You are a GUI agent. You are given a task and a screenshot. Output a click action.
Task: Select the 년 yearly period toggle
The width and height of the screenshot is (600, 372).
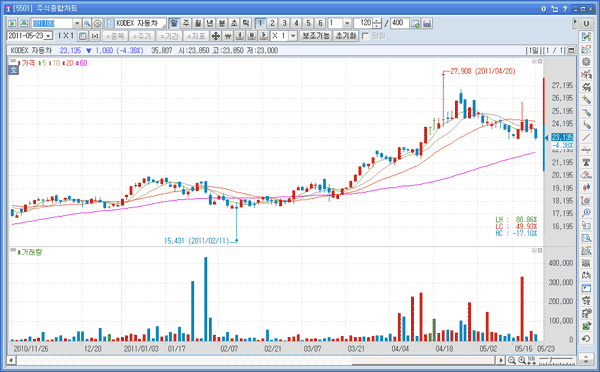(210, 23)
